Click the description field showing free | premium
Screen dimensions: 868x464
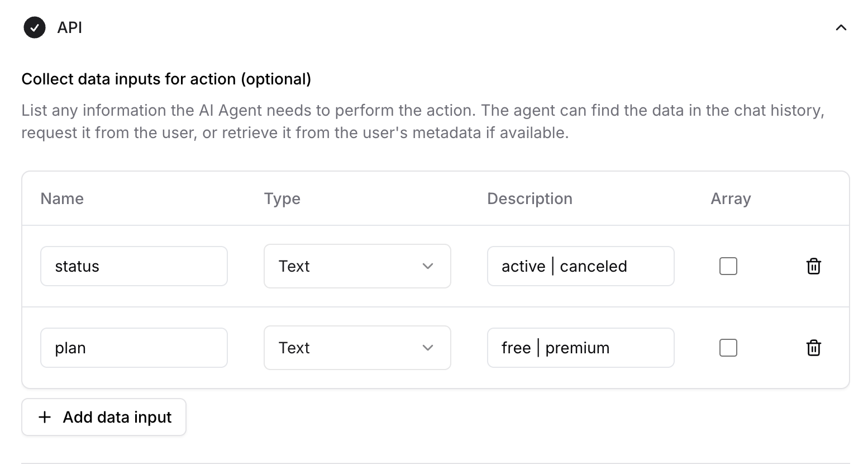pos(580,348)
